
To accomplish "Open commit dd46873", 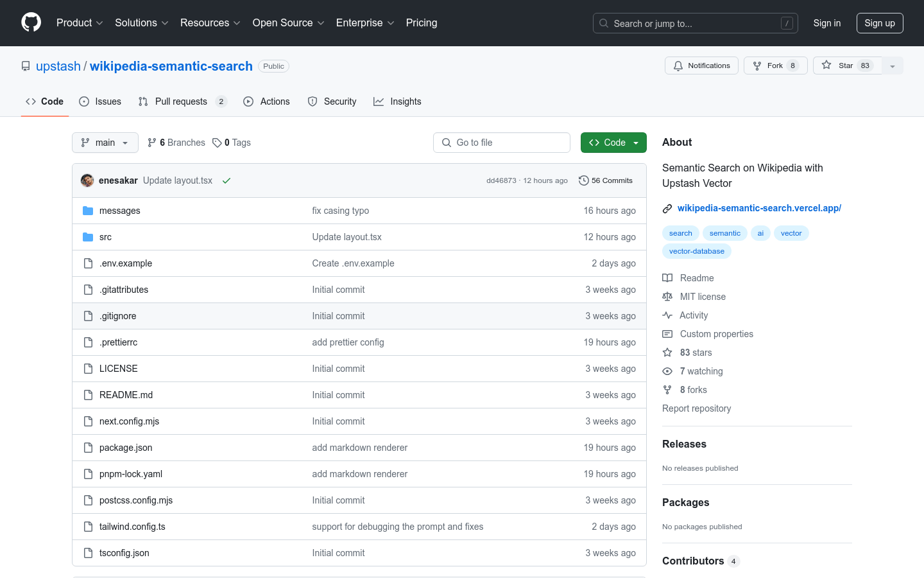I will click(x=501, y=180).
